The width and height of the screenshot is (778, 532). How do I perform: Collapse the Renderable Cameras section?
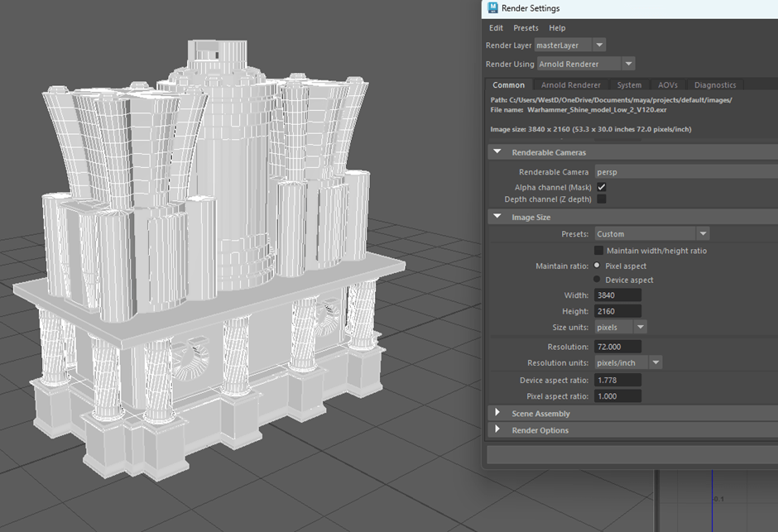pyautogui.click(x=497, y=152)
